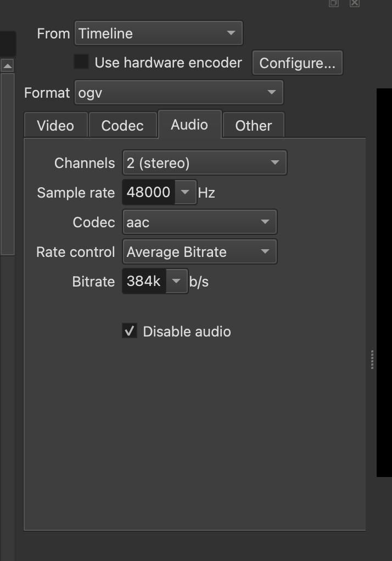Click the dotted splitter handle beside preview

click(372, 360)
